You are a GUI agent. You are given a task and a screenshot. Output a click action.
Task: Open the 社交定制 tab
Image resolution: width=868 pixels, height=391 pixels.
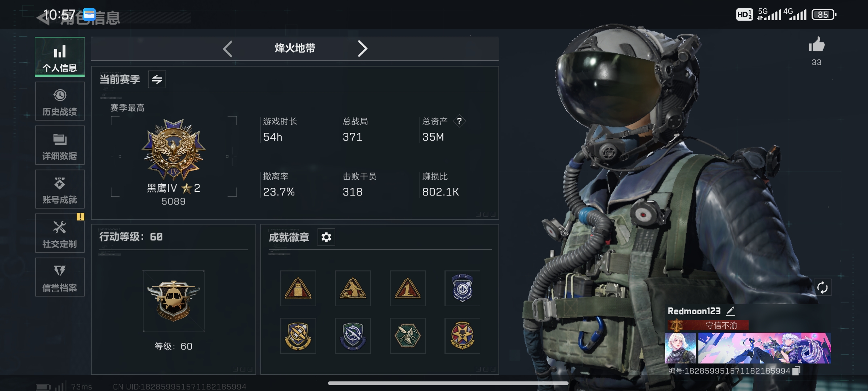coord(60,233)
